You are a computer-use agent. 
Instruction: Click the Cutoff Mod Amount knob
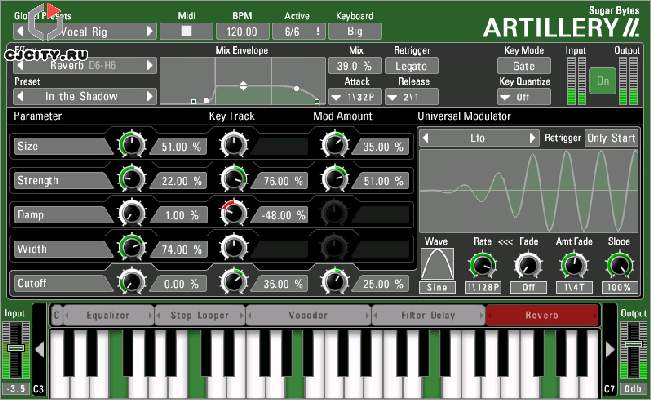point(333,282)
